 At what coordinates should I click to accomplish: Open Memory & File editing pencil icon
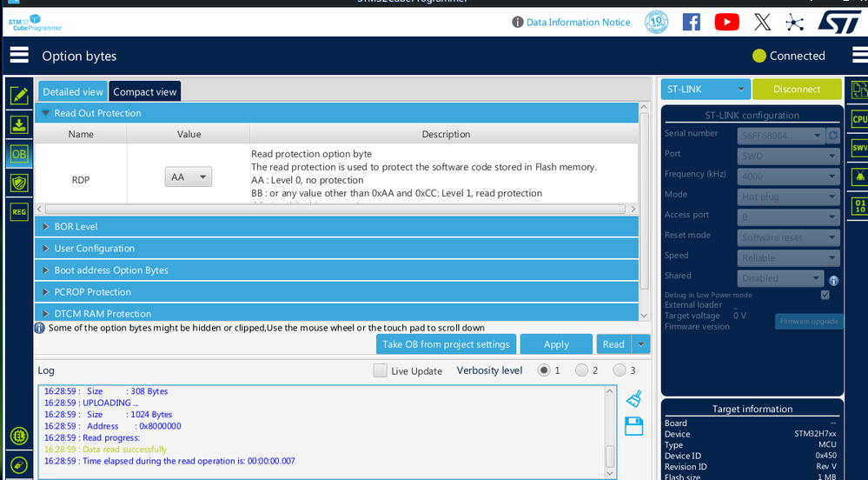19,96
